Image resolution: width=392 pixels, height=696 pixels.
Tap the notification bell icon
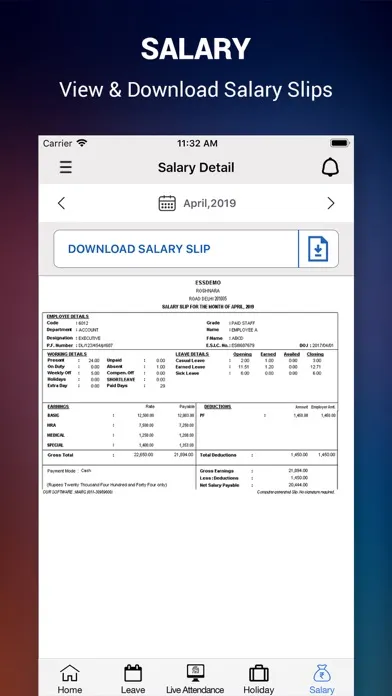coord(330,167)
